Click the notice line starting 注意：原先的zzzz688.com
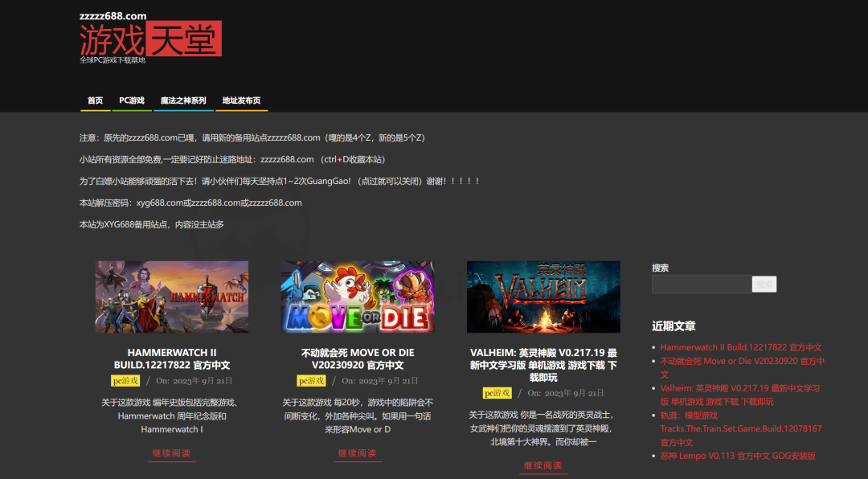The height and width of the screenshot is (479, 868). coord(252,138)
